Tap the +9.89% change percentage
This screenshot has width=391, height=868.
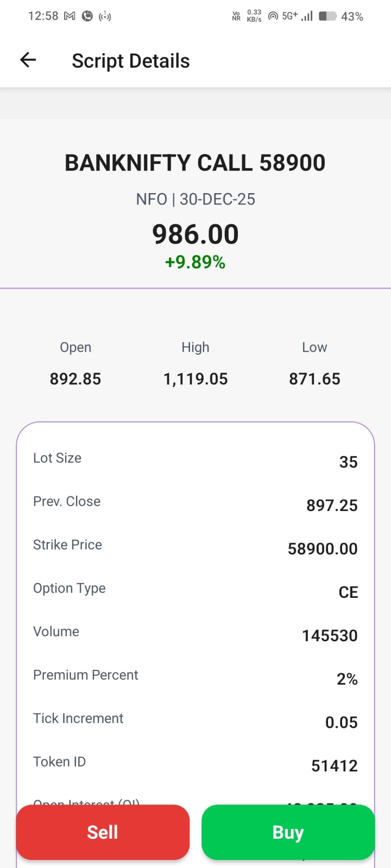pyautogui.click(x=195, y=263)
